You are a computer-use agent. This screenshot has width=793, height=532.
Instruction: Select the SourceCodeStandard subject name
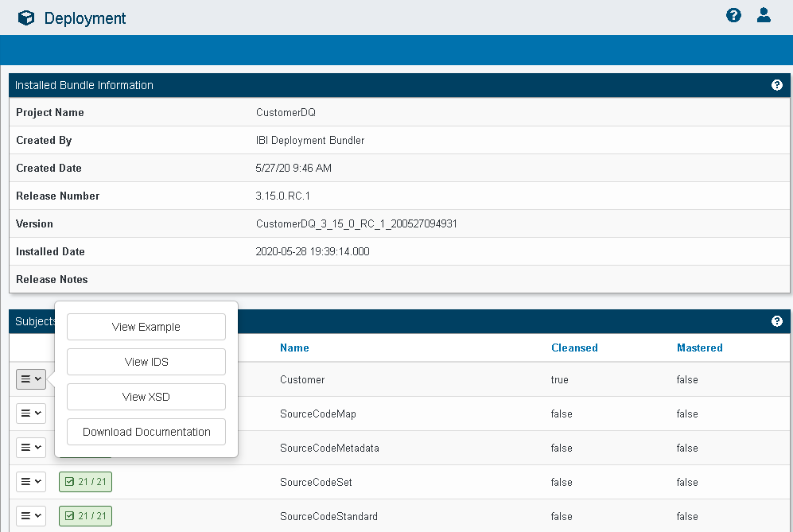(x=328, y=516)
